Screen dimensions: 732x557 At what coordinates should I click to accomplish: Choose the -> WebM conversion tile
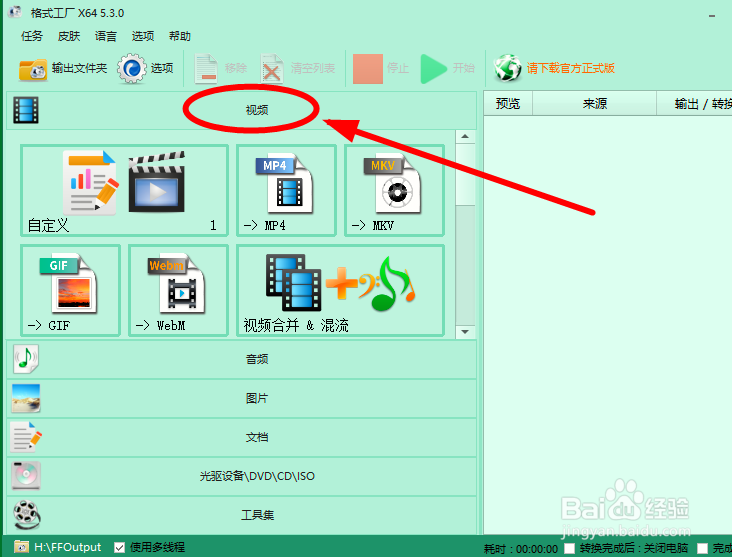(178, 290)
